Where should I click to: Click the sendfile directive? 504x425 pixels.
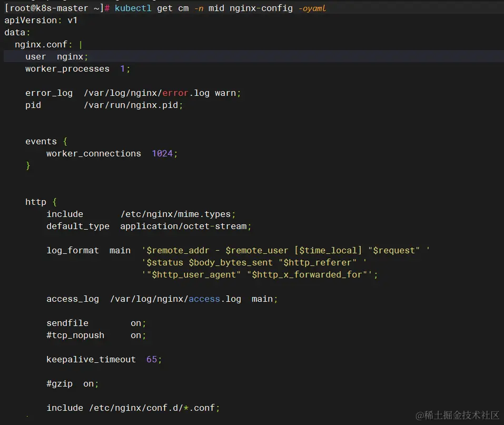(67, 323)
